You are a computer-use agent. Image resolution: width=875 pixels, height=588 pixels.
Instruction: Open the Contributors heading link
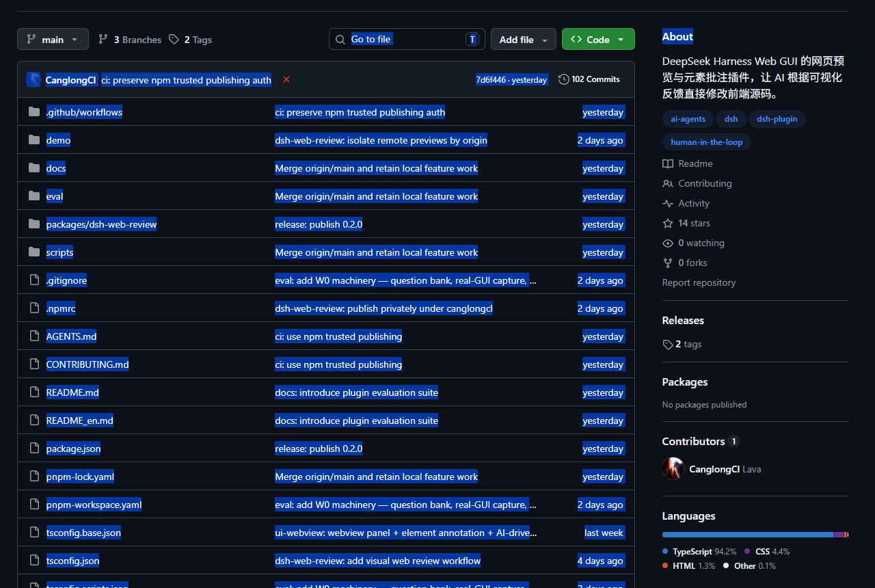point(701,442)
